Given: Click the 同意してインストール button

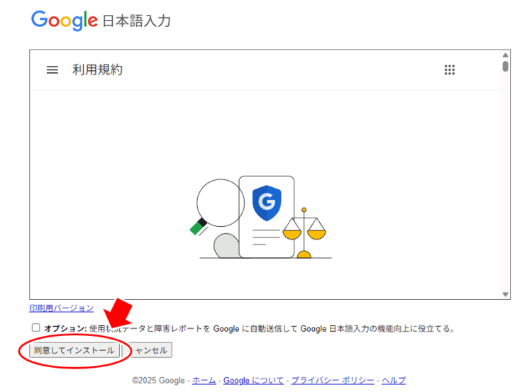Looking at the screenshot, I should point(74,350).
